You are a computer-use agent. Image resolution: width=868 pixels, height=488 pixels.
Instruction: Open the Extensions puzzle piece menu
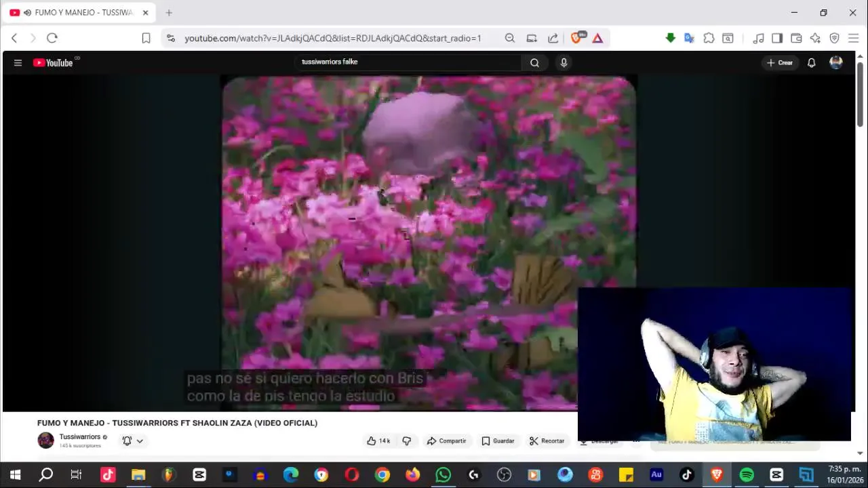pos(709,39)
